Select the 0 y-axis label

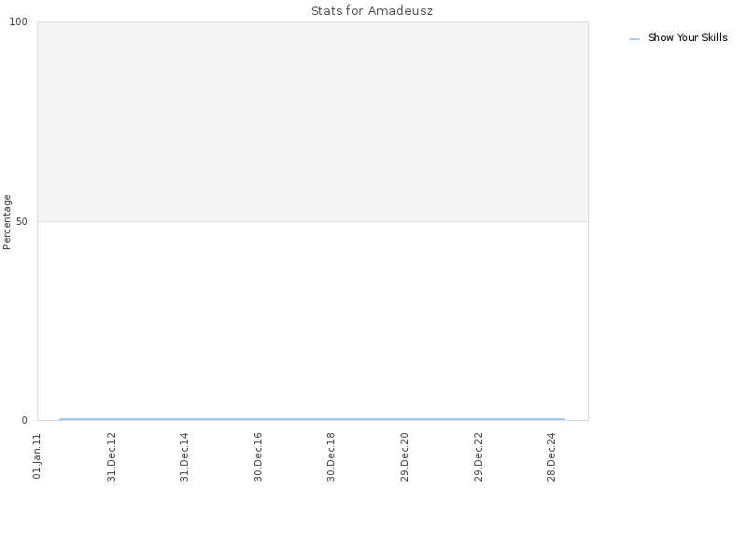[x=25, y=420]
